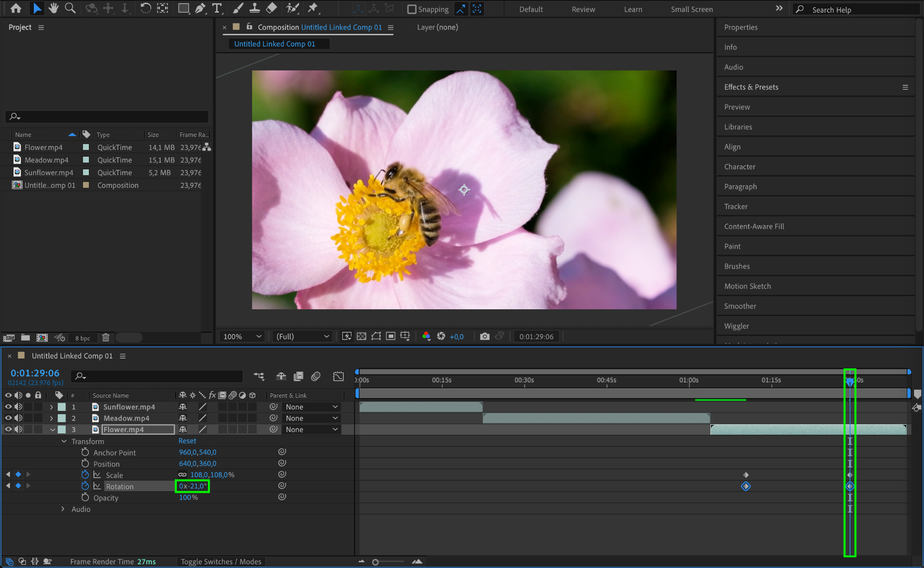Open the Graph Editor in timeline

click(338, 376)
